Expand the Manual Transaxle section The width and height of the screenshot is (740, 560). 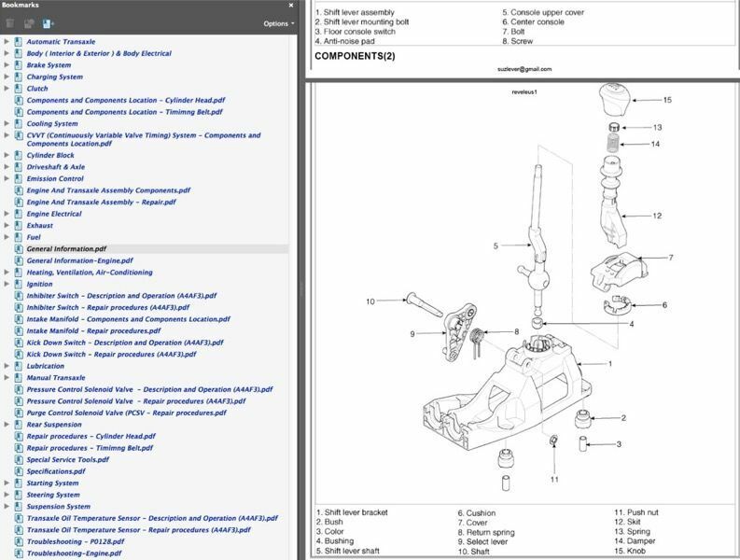(x=7, y=378)
